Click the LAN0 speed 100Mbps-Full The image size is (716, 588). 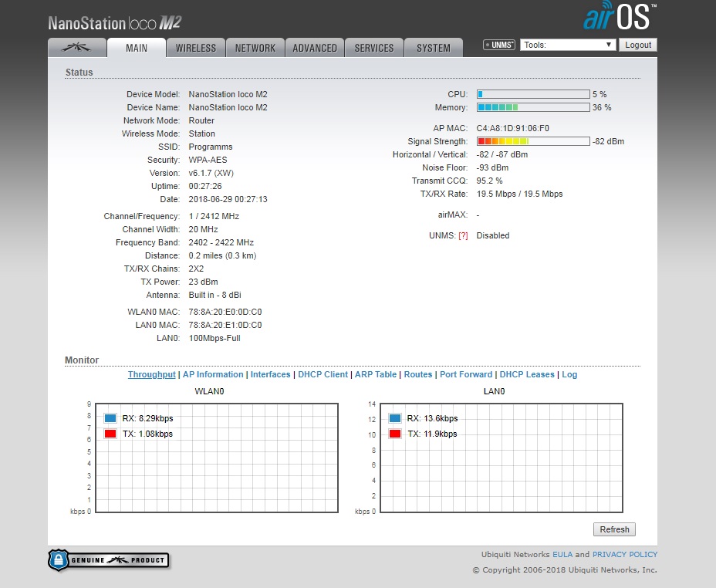point(214,338)
